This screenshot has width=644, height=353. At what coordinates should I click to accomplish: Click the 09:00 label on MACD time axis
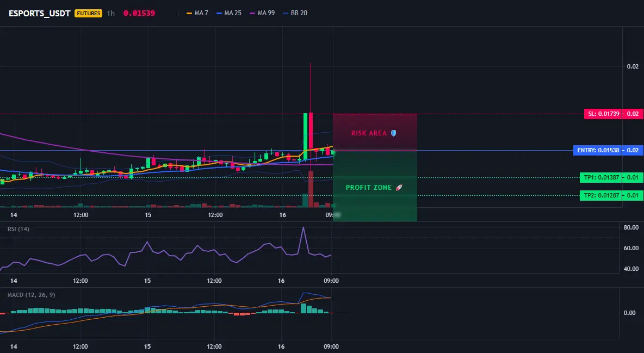click(331, 346)
